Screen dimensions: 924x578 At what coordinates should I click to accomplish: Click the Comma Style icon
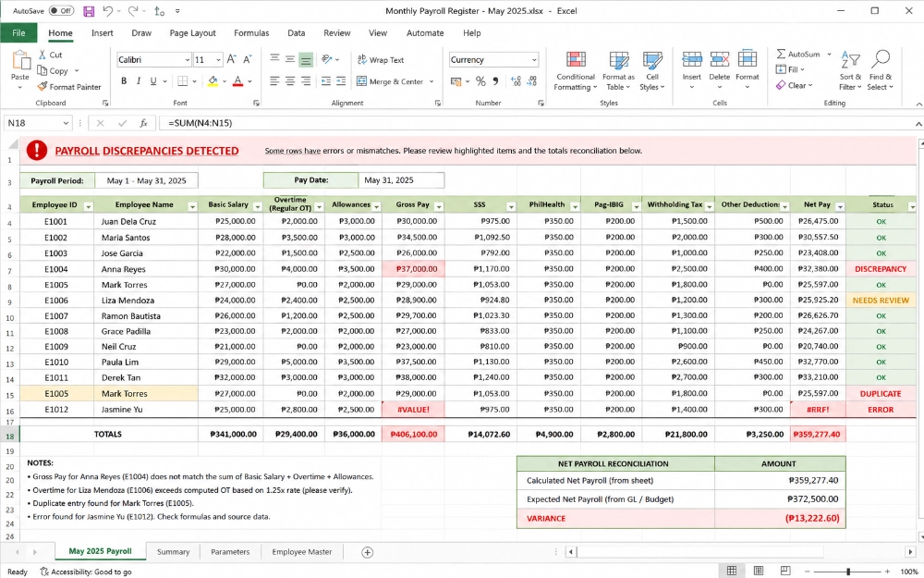pos(495,81)
